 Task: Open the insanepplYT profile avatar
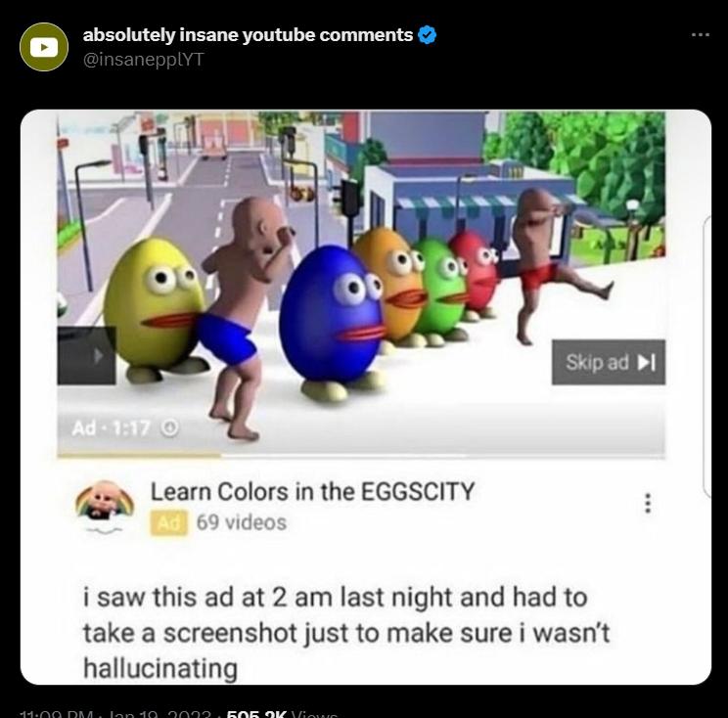coord(44,47)
